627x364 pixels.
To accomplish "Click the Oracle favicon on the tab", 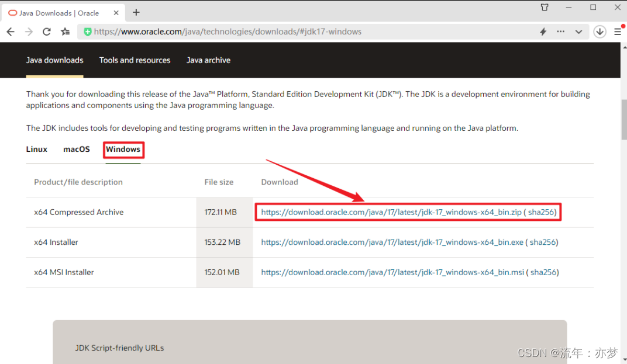I will [x=13, y=13].
